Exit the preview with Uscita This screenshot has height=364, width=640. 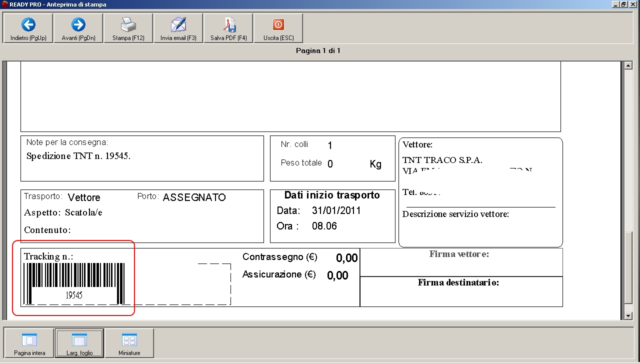pyautogui.click(x=278, y=28)
